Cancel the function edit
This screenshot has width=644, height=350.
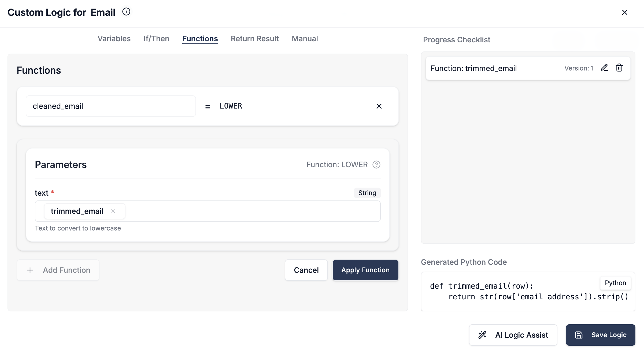click(x=306, y=270)
